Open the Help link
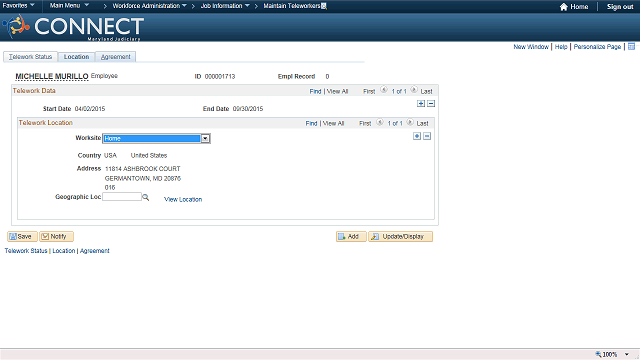640x360 pixels. pyautogui.click(x=561, y=47)
